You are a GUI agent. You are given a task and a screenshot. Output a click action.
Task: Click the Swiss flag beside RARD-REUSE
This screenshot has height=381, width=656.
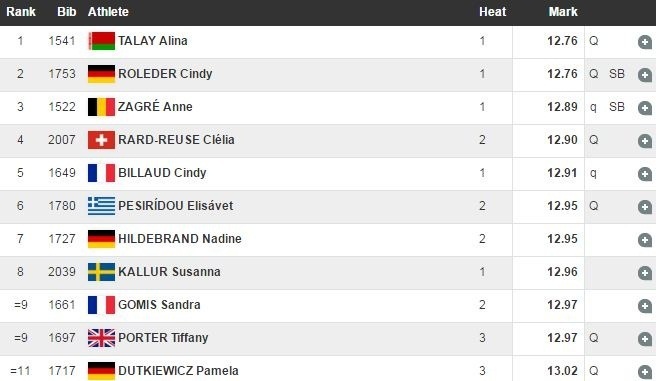[101, 140]
